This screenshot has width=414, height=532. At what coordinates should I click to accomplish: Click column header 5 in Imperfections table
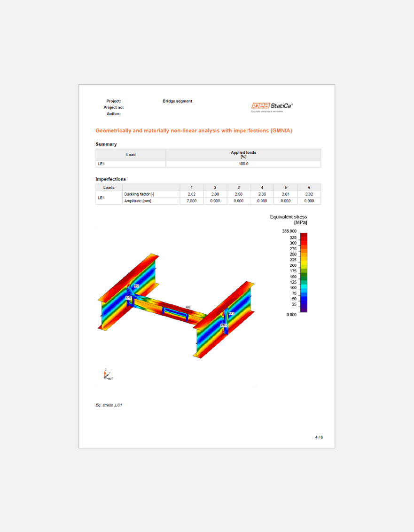tap(286, 188)
